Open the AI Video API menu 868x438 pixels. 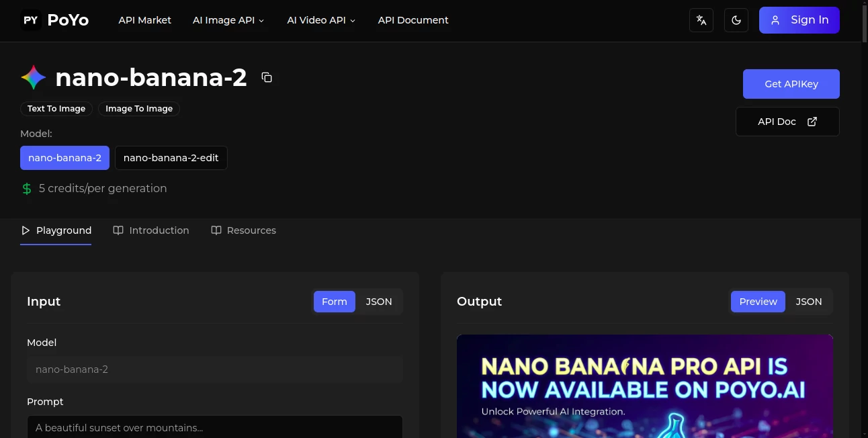point(320,20)
